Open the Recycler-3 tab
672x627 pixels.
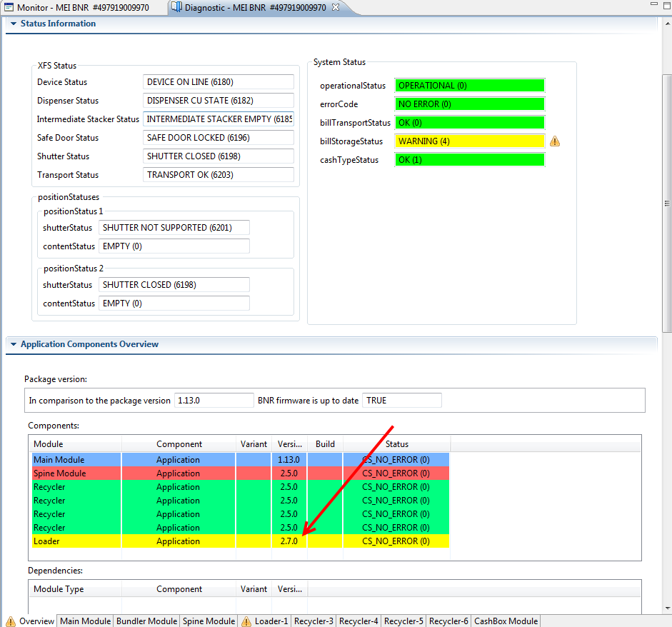click(x=314, y=621)
